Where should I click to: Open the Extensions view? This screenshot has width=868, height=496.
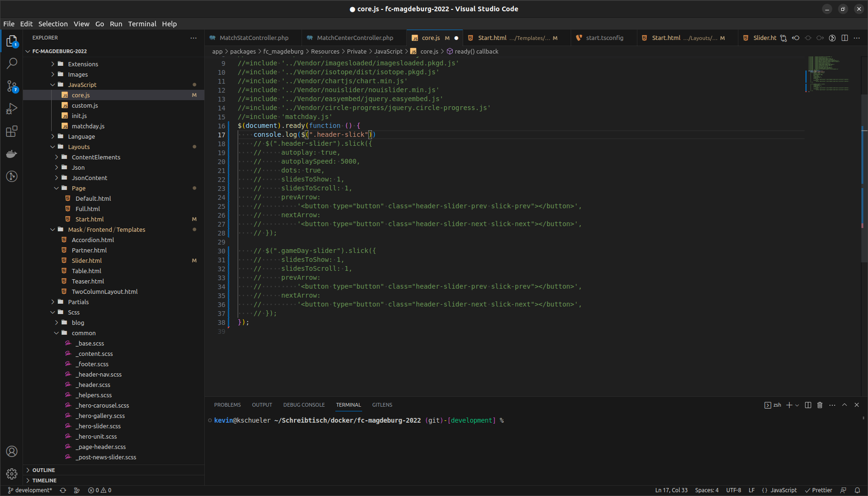[x=12, y=132]
